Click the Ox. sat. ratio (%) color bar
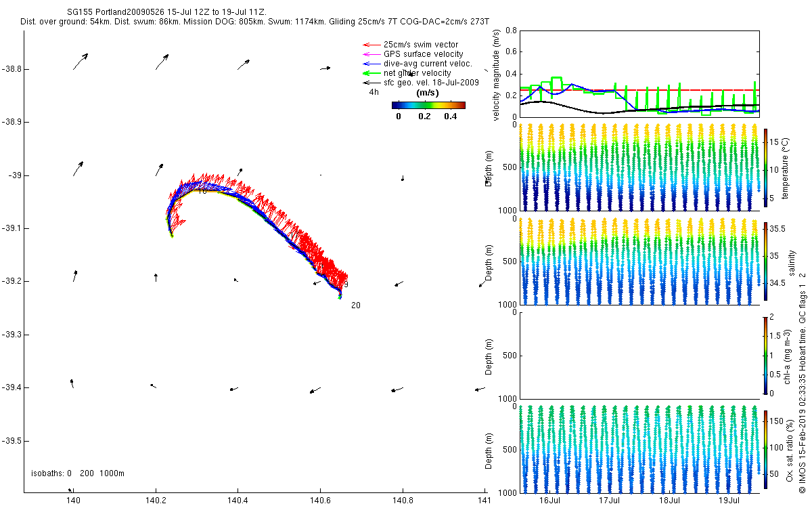The image size is (812, 508). point(765,449)
